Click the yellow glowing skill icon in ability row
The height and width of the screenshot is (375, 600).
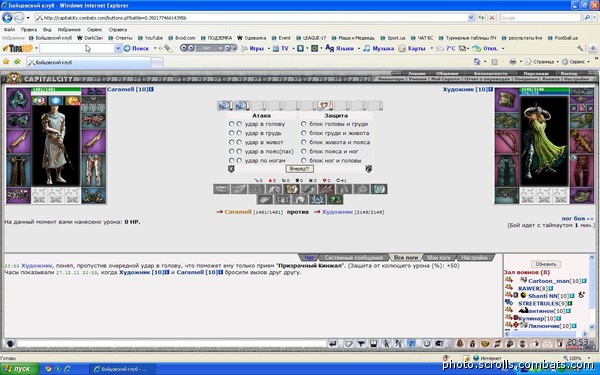pos(291,189)
